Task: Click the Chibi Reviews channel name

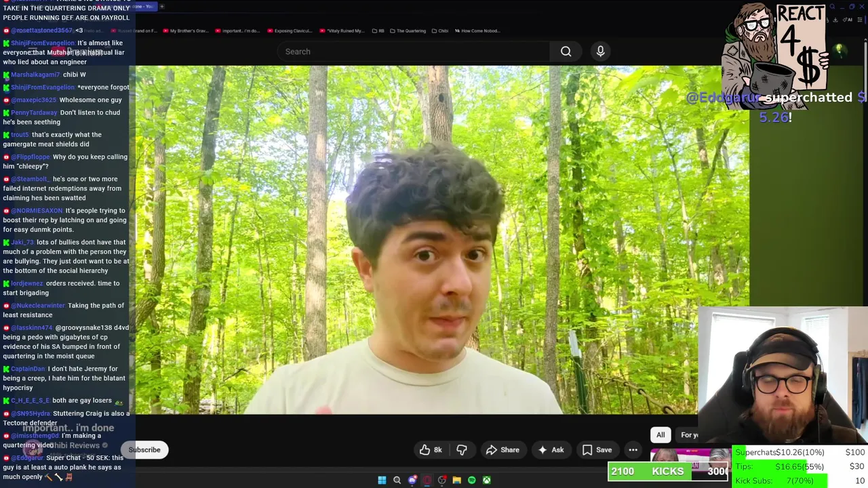Action: tap(75, 445)
